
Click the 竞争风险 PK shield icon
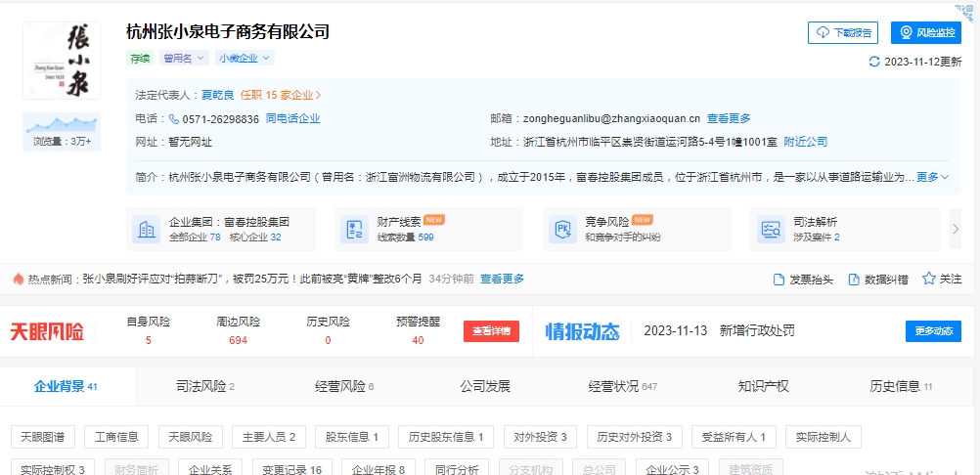[562, 229]
